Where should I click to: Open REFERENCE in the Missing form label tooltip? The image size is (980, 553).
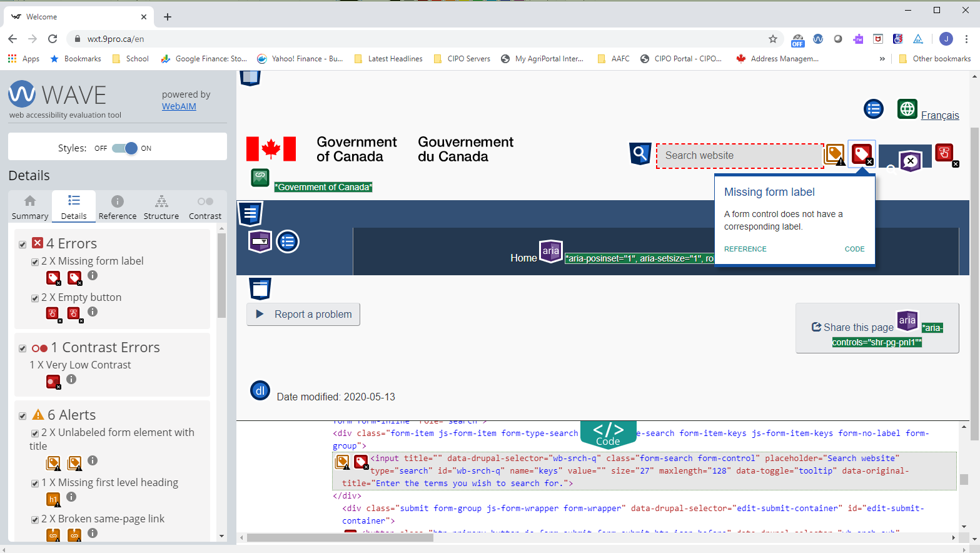coord(745,249)
